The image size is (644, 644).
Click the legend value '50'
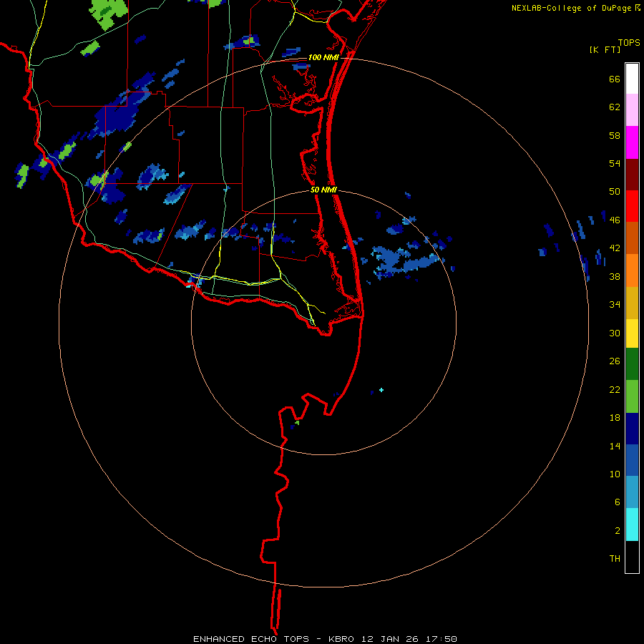point(615,192)
